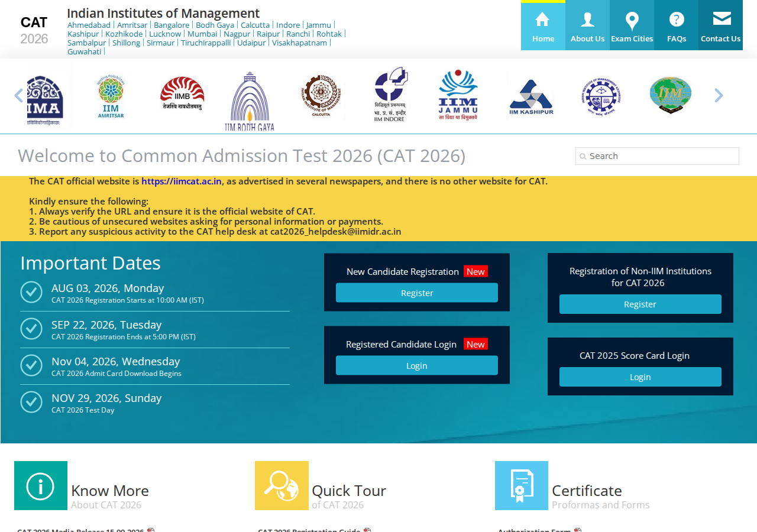Viewport: 757px width, 532px height.
Task: Open the Sirmaur institute link
Action: pos(160,43)
